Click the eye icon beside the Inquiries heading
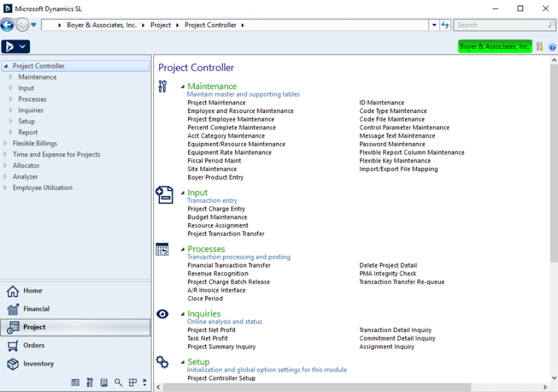This screenshot has width=558, height=392. point(162,314)
